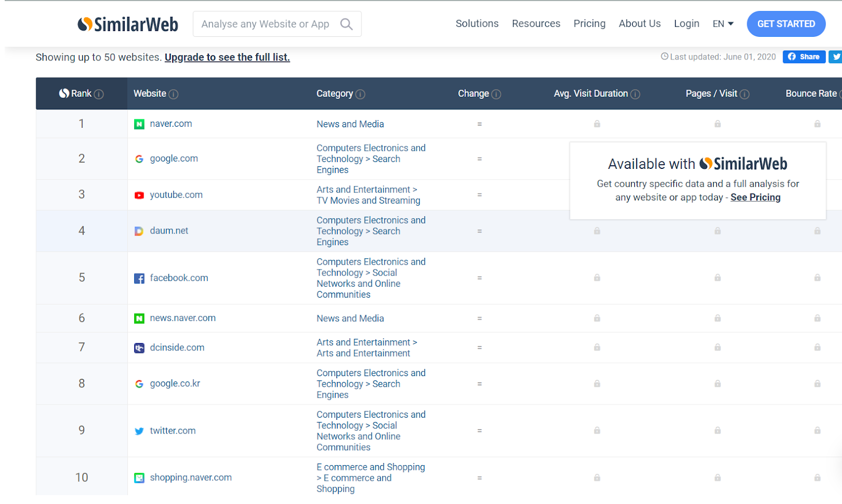This screenshot has height=504, width=842.
Task: Click the naver.com favicon
Action: pyautogui.click(x=139, y=124)
